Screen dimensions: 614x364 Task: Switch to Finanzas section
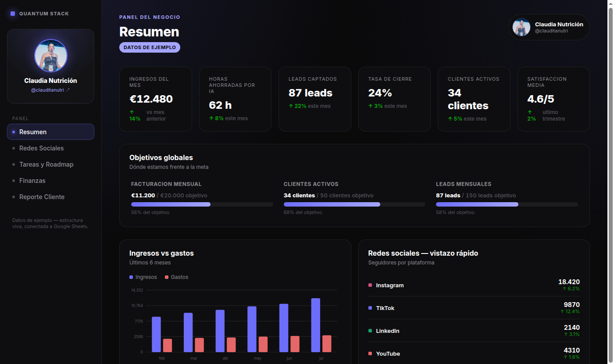(50, 181)
